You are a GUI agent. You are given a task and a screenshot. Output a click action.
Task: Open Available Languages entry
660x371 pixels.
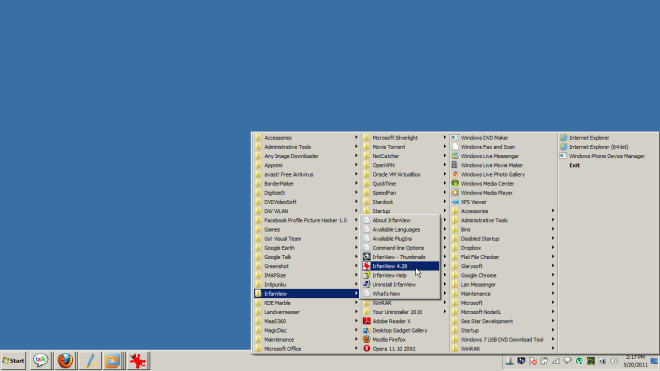point(400,230)
